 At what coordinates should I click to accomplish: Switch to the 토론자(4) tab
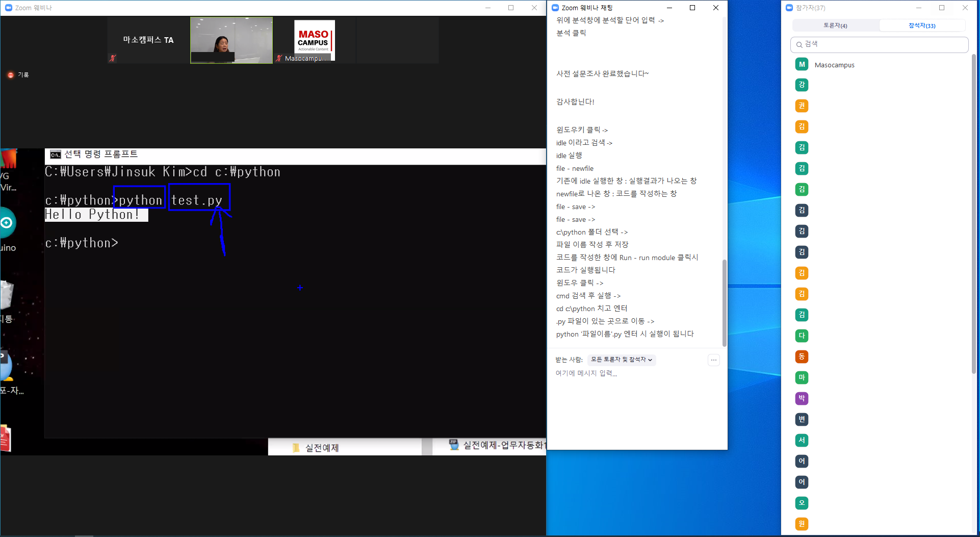tap(835, 25)
